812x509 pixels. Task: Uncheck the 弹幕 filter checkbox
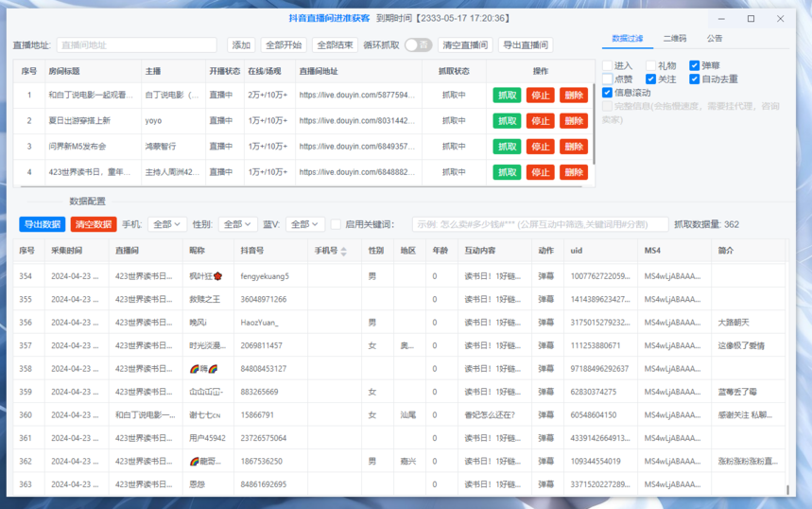pos(695,66)
